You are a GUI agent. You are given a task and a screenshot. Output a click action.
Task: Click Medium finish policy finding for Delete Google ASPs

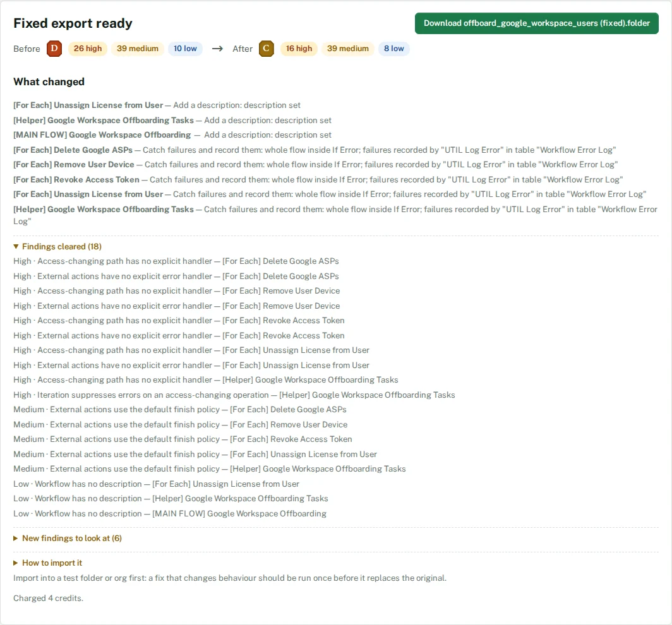tap(180, 410)
